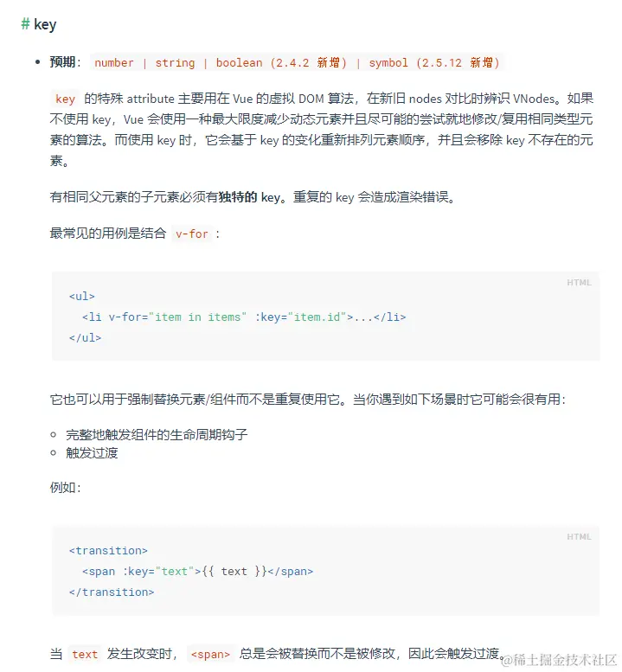Click the span :key="text" code line
The width and height of the screenshot is (622, 672).
(x=197, y=572)
